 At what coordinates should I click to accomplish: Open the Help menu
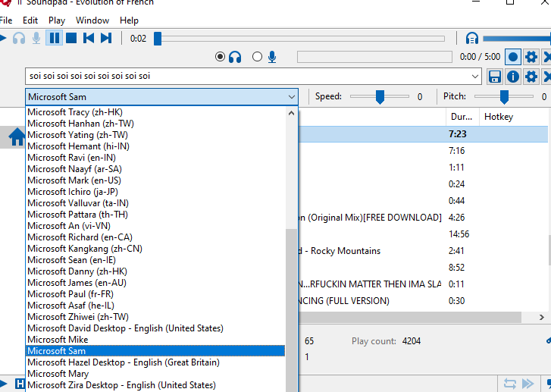click(129, 20)
